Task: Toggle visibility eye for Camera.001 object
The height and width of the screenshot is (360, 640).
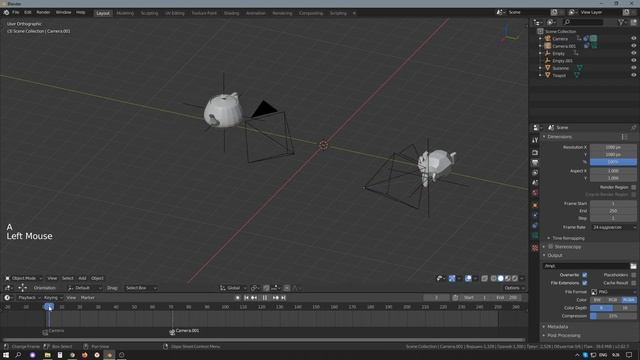Action: click(x=633, y=46)
